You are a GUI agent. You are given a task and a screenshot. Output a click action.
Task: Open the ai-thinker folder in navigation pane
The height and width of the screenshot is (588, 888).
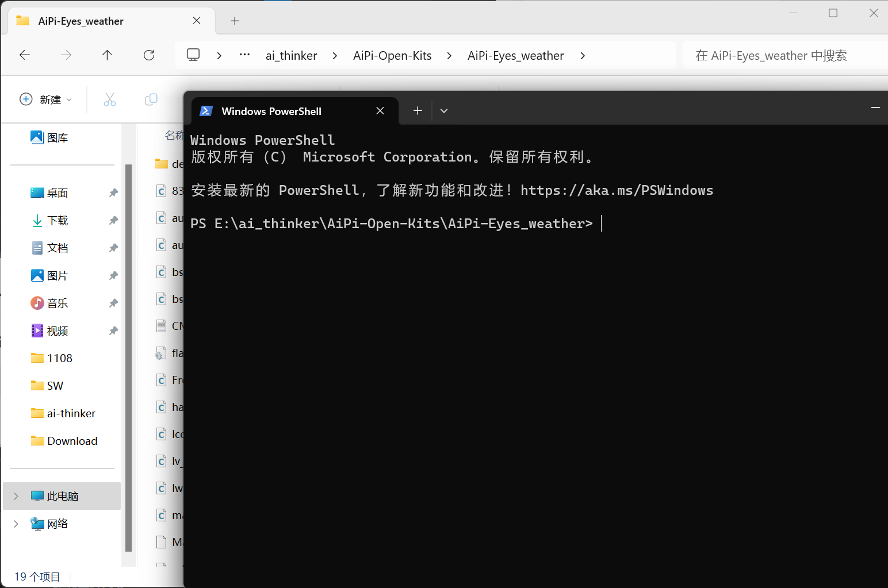point(63,413)
